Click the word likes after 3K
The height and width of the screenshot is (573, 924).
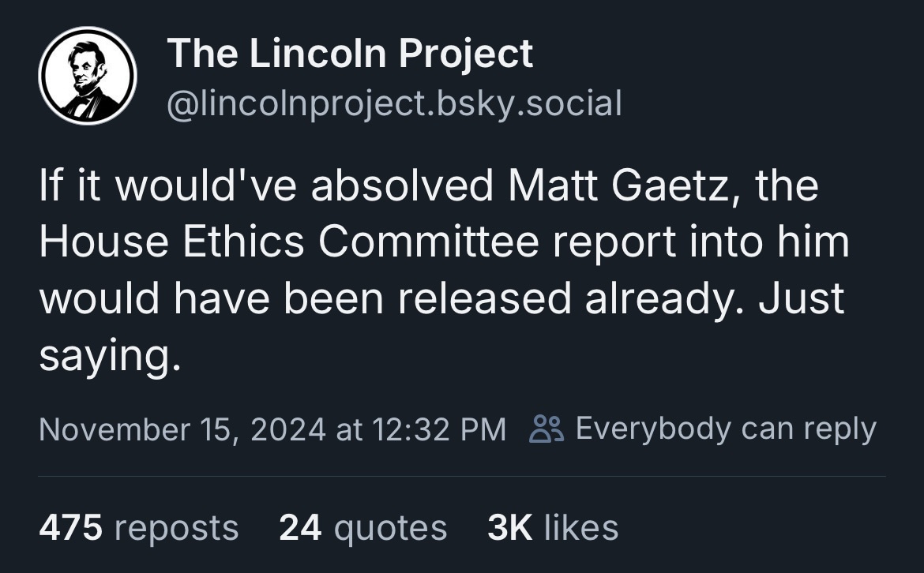tap(581, 526)
